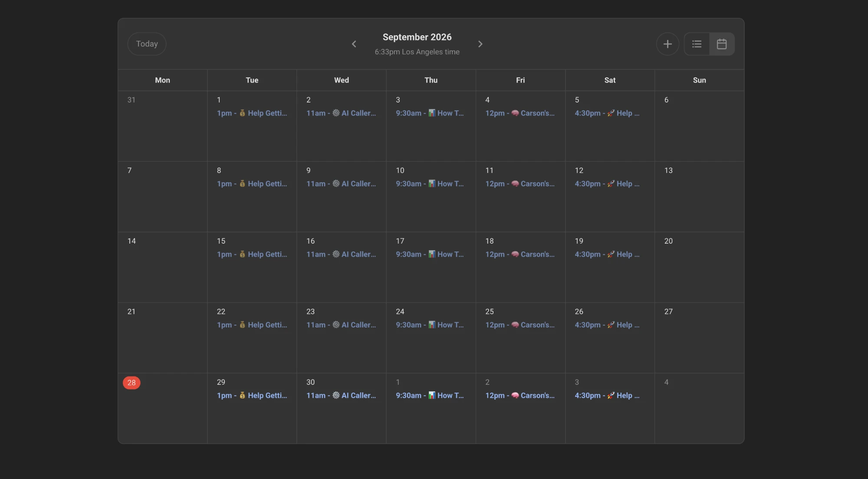Open the 1pm Help Getting event on September 1
This screenshot has height=479, width=868.
(x=252, y=113)
